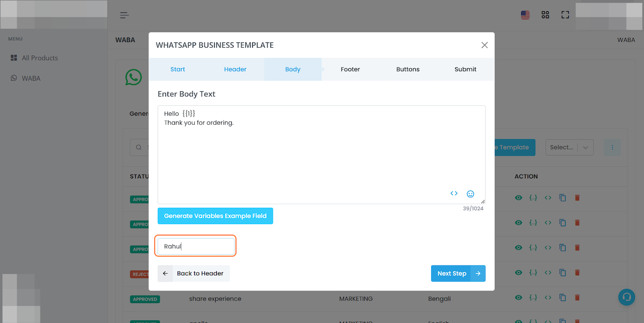Toggle fullscreen mode icon
The width and height of the screenshot is (644, 323).
pos(565,15)
